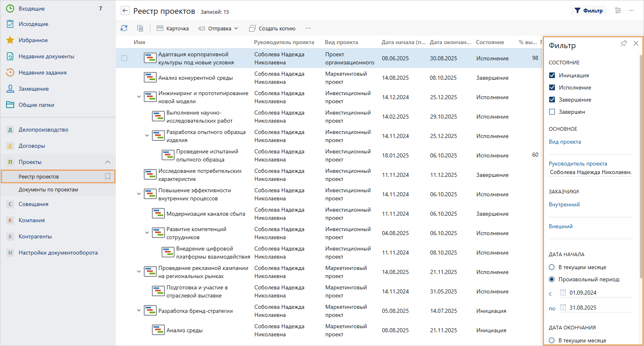Click the copy icon in toolbar

(140, 28)
